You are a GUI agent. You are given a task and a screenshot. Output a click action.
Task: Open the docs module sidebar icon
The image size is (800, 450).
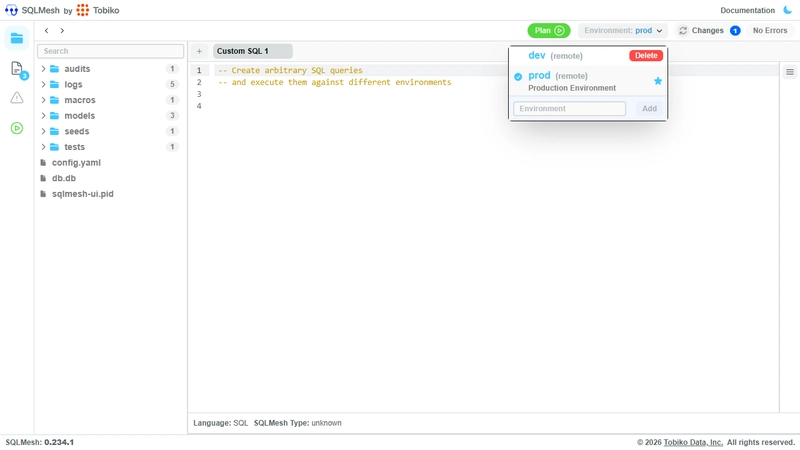tap(17, 68)
